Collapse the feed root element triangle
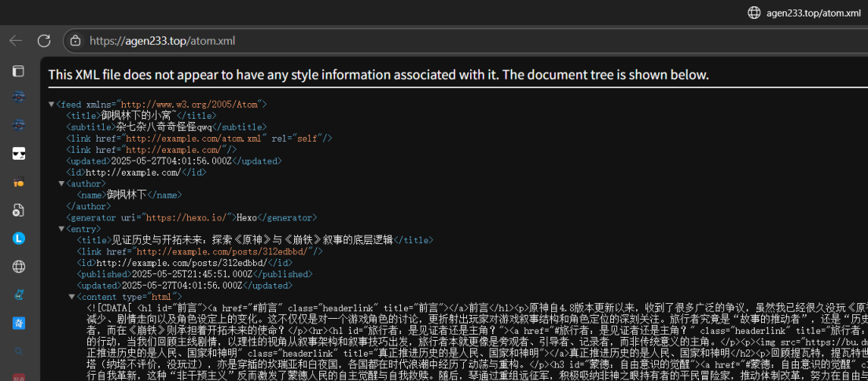The image size is (868, 381). point(51,104)
